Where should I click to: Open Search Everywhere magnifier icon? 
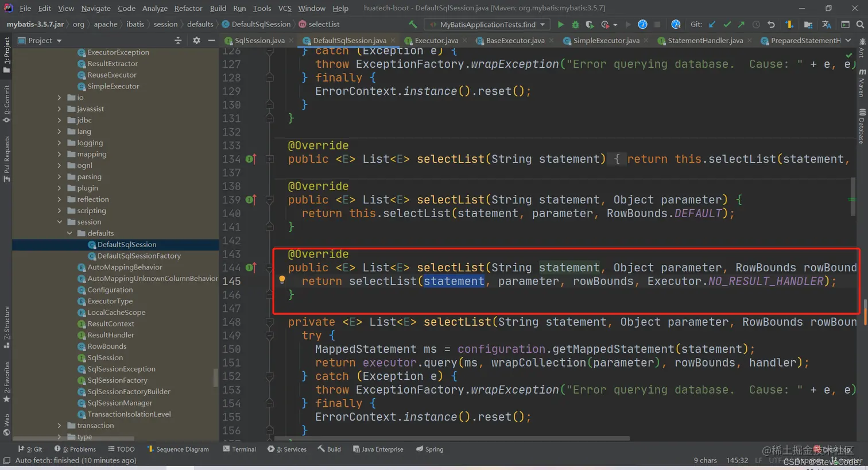[x=860, y=24]
